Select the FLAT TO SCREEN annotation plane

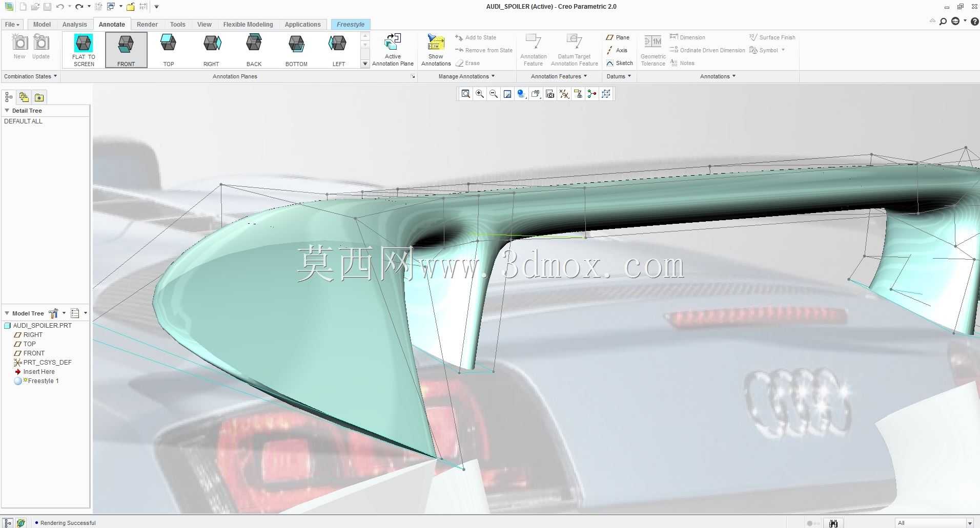click(84, 50)
